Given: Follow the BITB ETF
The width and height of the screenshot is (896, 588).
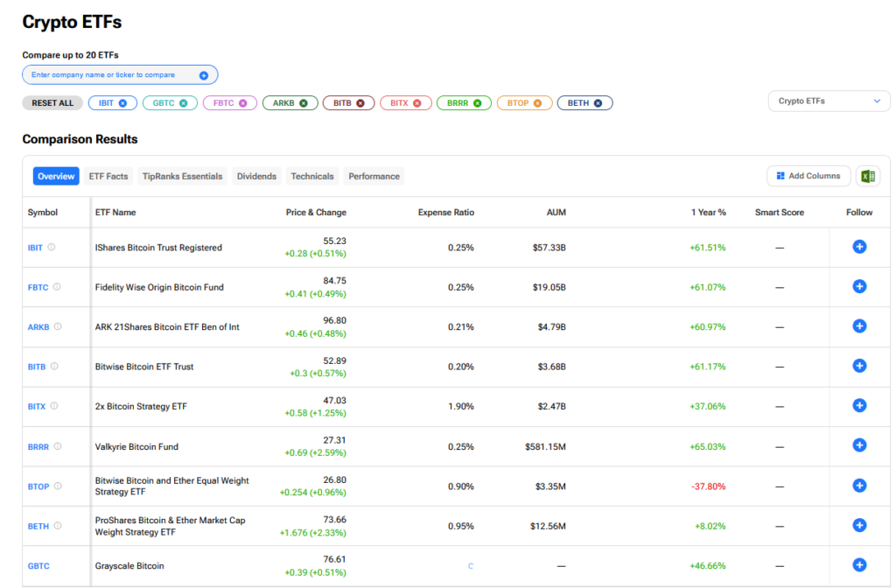Looking at the screenshot, I should [x=859, y=366].
